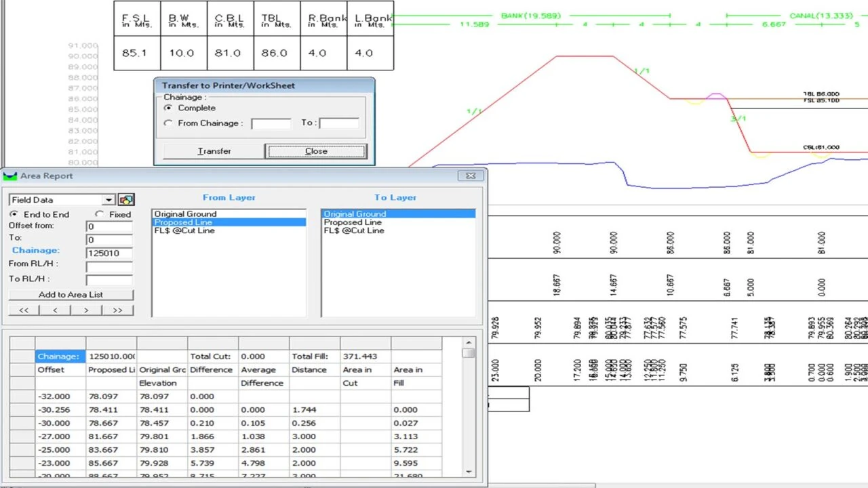
Task: Click the TBL value 86.0 cell
Action: pyautogui.click(x=277, y=53)
